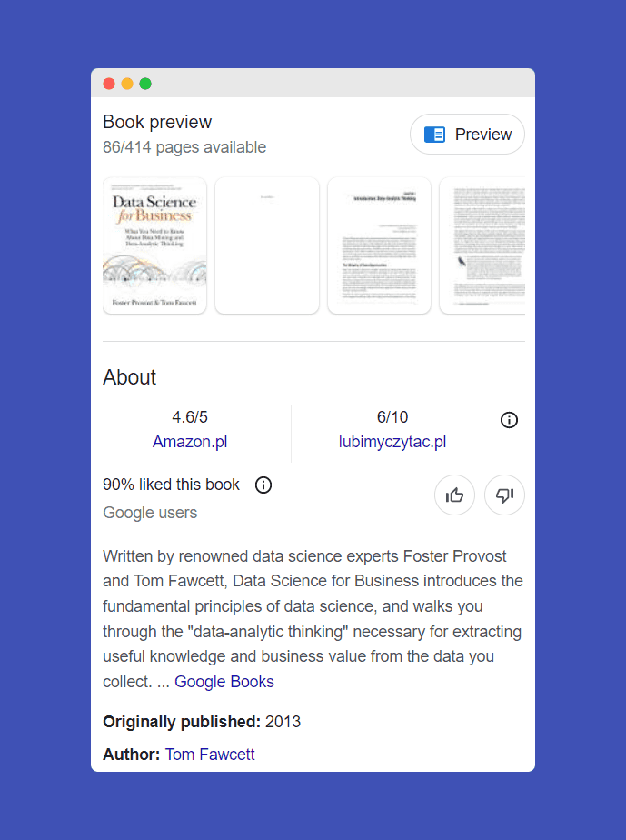
Task: Select the partially visible fourth page thumbnail
Action: (x=482, y=245)
